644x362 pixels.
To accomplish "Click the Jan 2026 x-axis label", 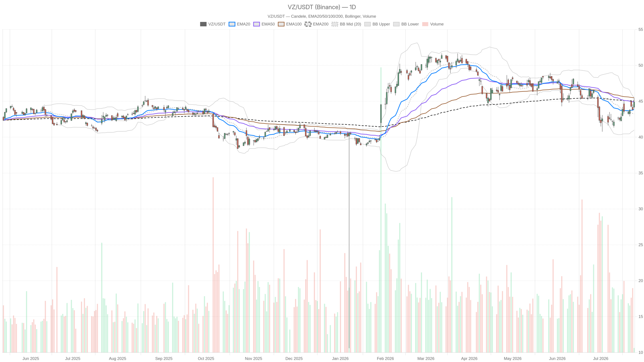I will (x=340, y=358).
